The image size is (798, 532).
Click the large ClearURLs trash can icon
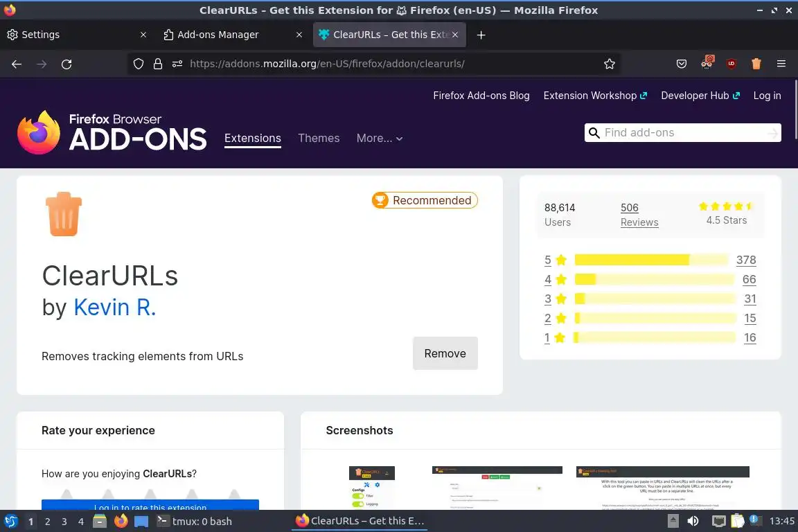point(64,214)
